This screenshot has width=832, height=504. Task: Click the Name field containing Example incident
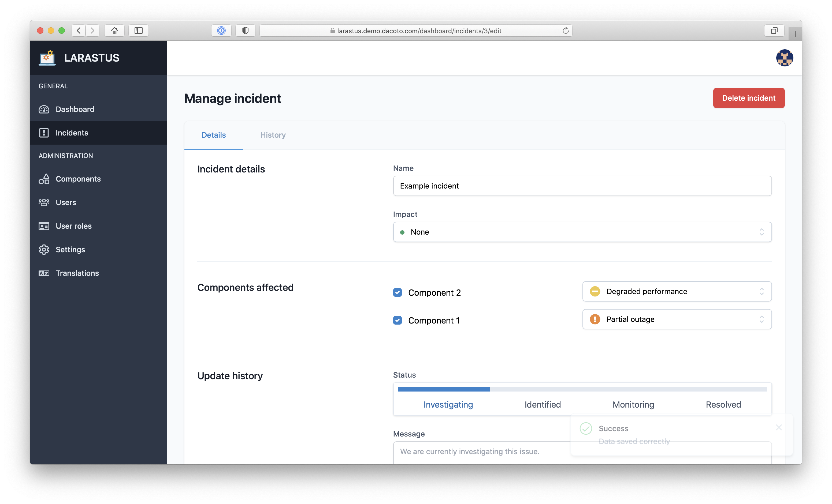[x=582, y=186]
